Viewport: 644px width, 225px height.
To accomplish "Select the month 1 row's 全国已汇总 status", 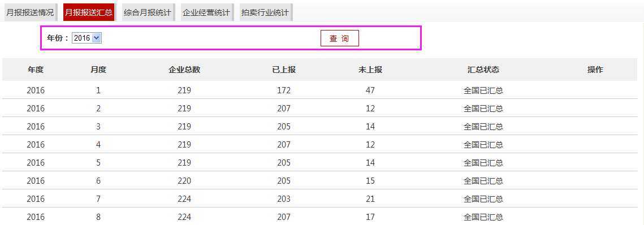I will [483, 91].
